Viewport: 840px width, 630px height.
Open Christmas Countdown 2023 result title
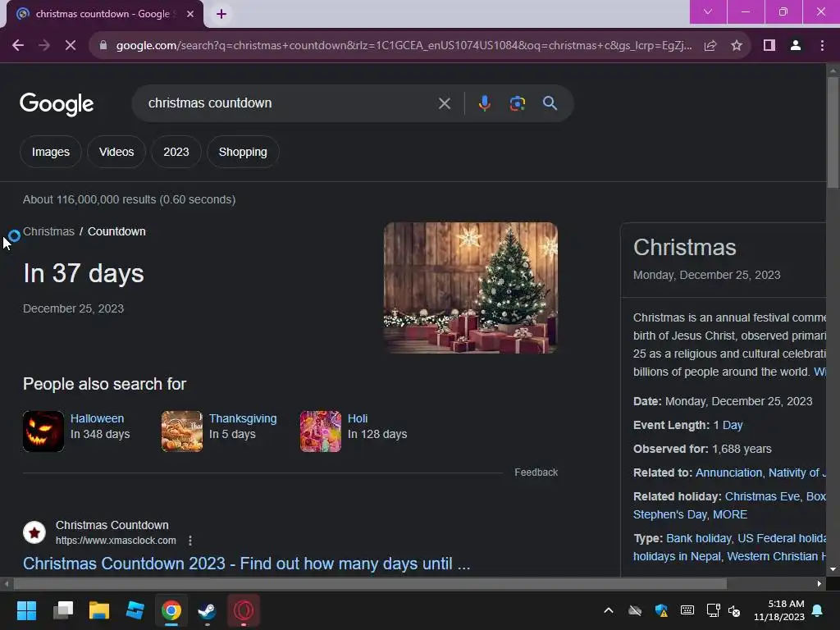click(246, 564)
